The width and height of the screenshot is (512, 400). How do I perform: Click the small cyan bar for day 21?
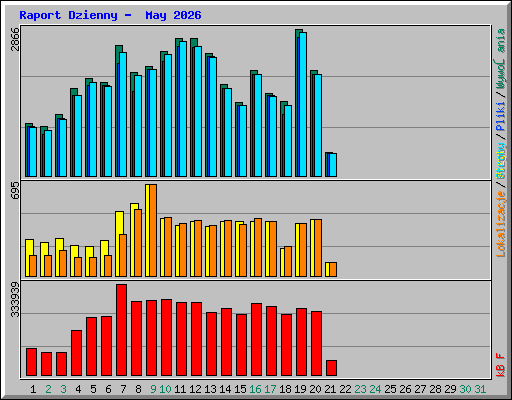pyautogui.click(x=333, y=165)
